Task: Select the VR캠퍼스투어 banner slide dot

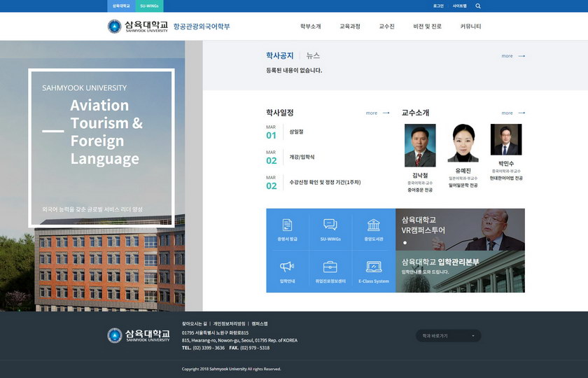Action: click(405, 243)
